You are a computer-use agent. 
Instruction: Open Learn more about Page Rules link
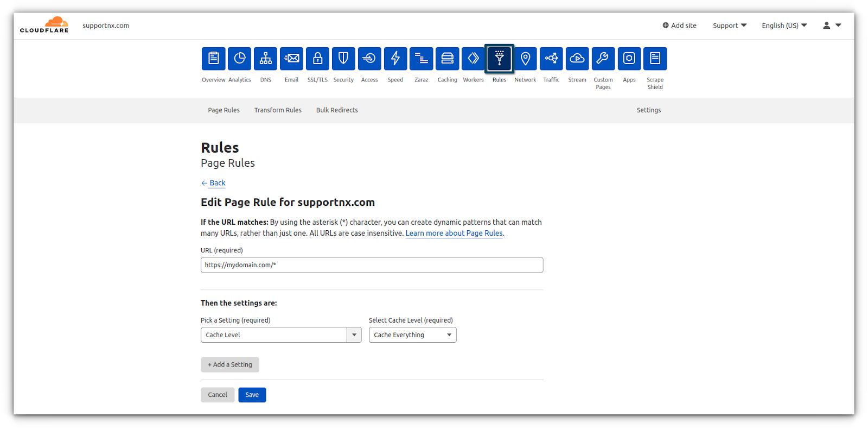click(x=454, y=233)
